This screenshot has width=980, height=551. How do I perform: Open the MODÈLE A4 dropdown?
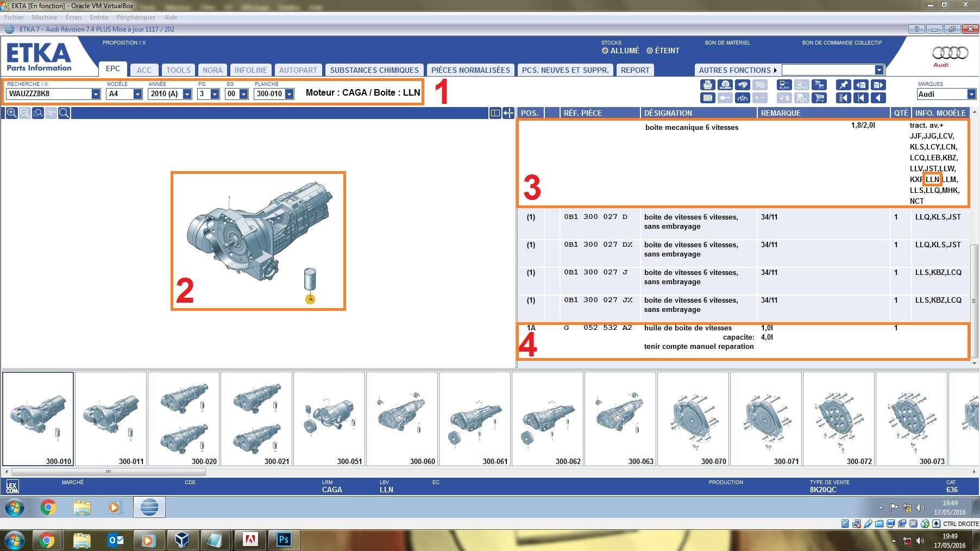(137, 94)
